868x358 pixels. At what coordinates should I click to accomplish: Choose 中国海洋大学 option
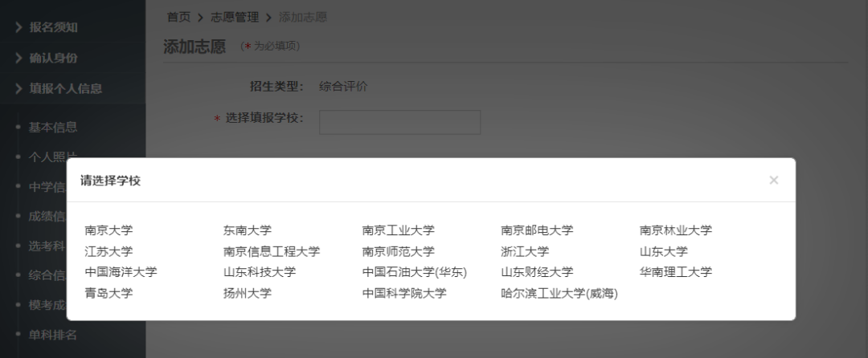point(121,272)
